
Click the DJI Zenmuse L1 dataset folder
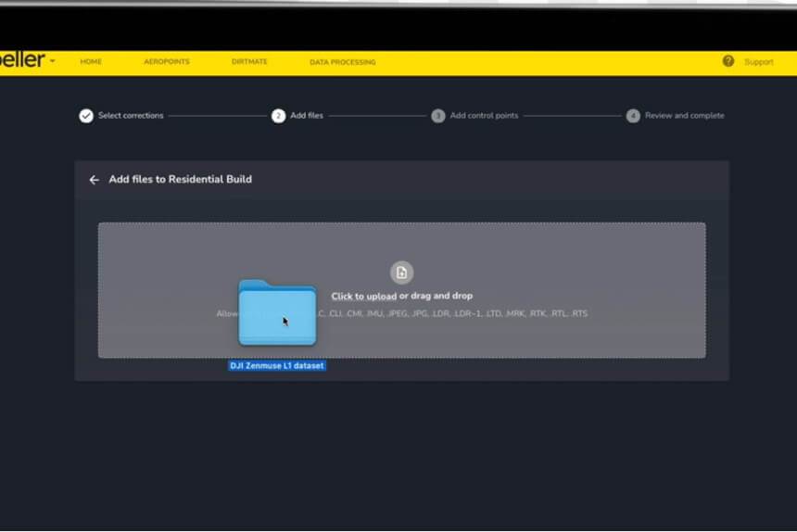277,313
